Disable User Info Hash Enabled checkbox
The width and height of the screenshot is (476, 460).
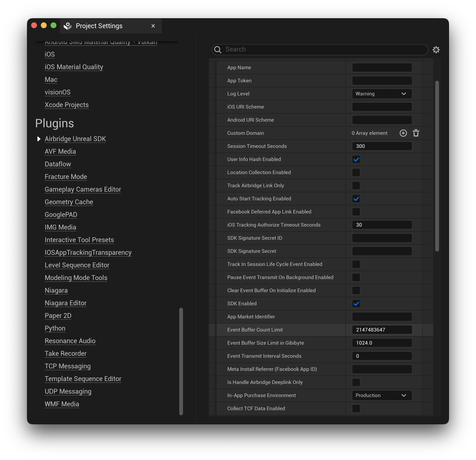pos(356,159)
